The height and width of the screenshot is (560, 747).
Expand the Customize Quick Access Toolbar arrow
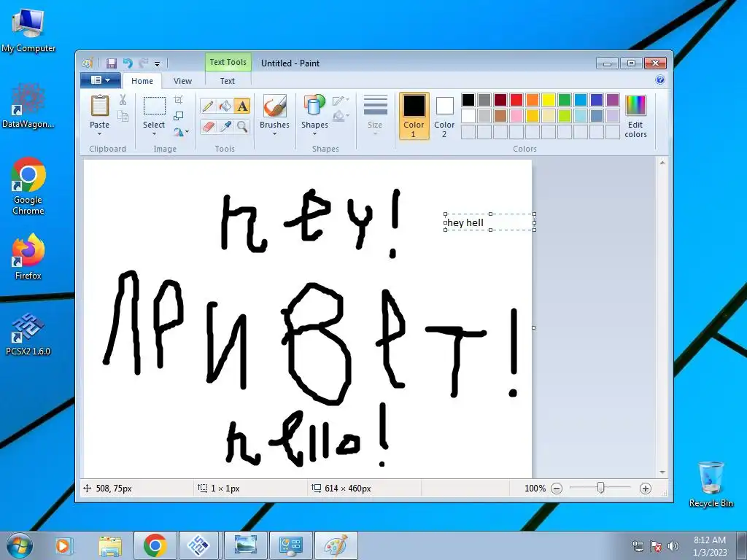pos(158,64)
